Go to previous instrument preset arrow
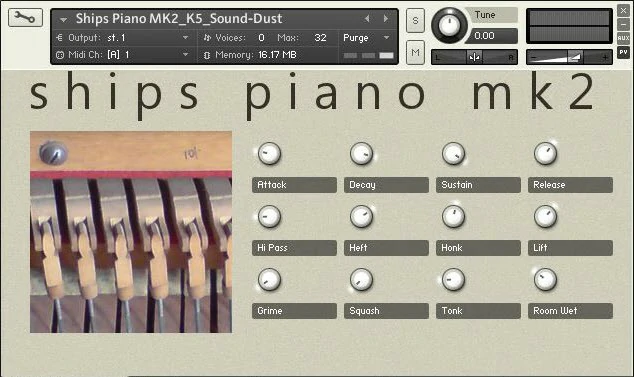This screenshot has height=377, width=634. [x=367, y=18]
